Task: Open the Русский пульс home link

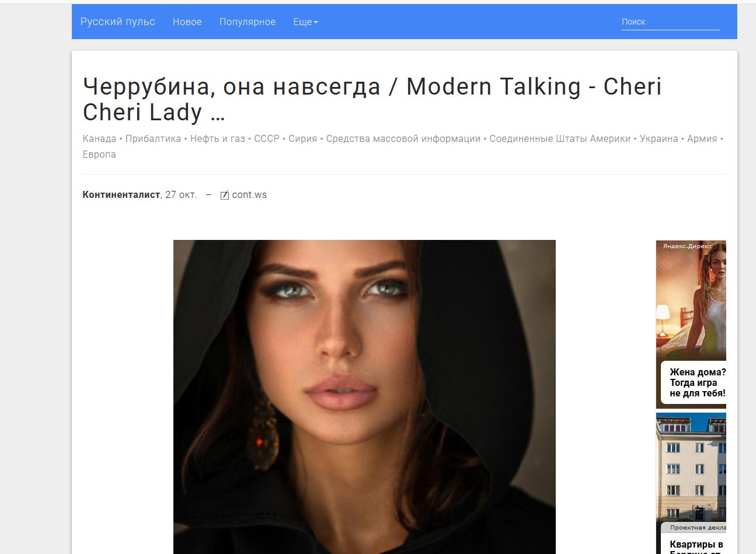Action: click(x=118, y=22)
